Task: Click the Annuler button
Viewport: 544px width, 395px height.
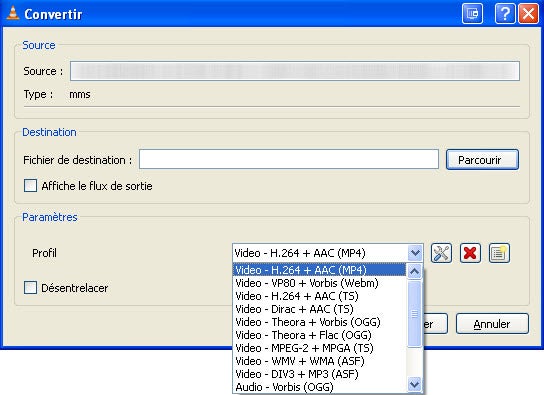Action: (492, 324)
